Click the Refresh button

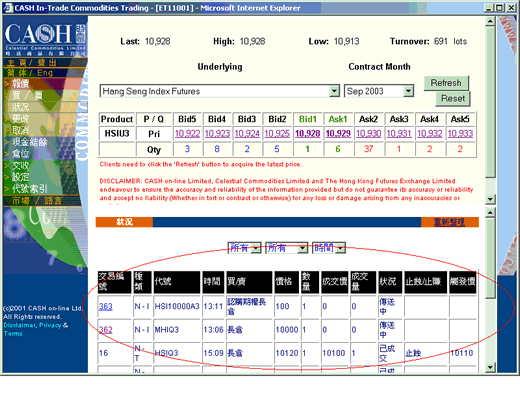pyautogui.click(x=446, y=83)
